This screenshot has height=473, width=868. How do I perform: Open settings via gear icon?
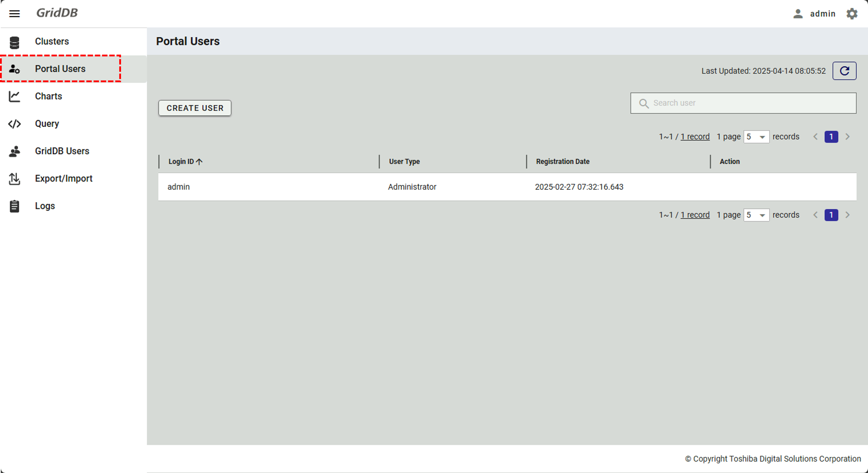click(852, 14)
